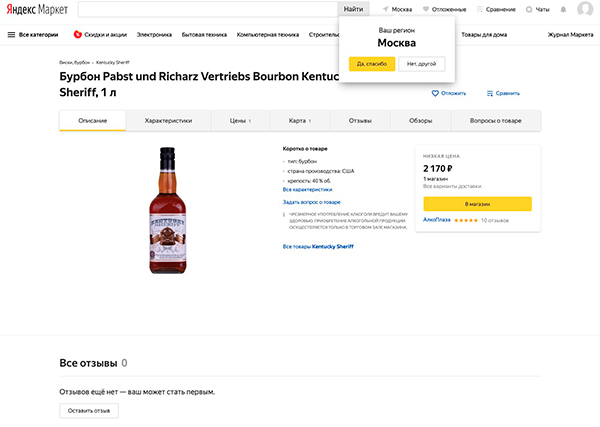Click the Скидки и акции red icon
The image size is (600, 427).
pos(78,34)
